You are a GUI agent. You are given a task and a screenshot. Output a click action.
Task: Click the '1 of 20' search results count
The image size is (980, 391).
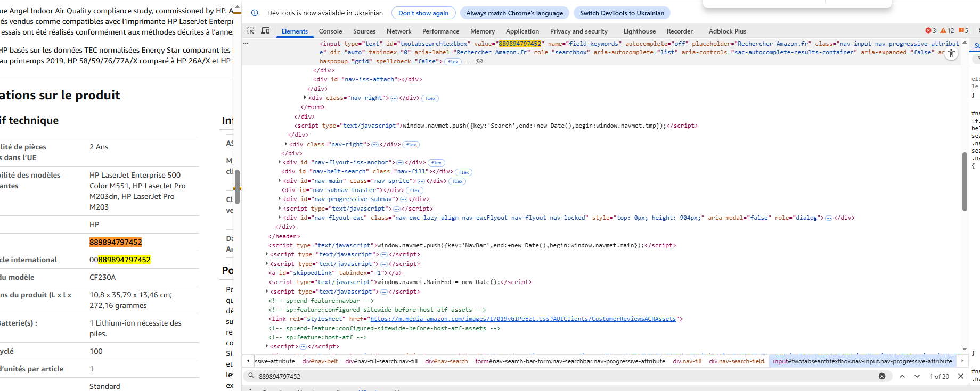[x=940, y=376]
